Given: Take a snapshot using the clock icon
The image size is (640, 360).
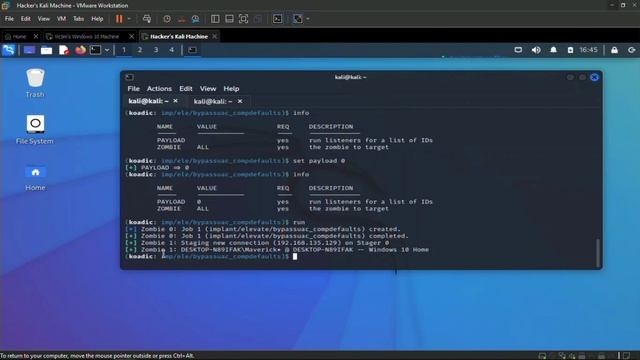Looking at the screenshot, I should [167, 19].
